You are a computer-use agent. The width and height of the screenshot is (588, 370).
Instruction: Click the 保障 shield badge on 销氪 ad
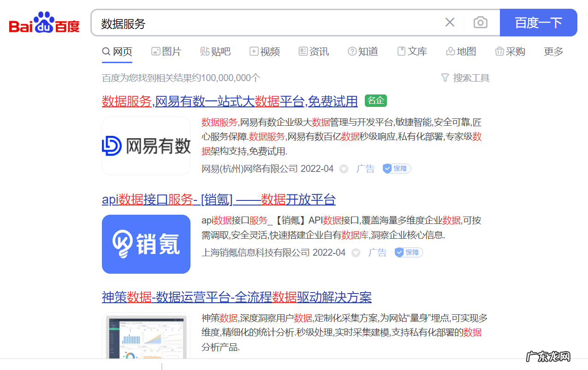[408, 253]
